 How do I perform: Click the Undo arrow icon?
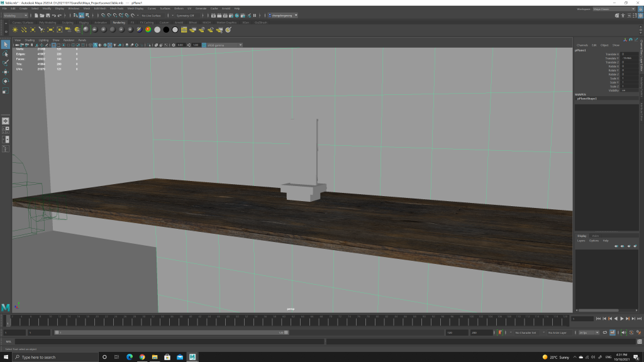tap(53, 15)
